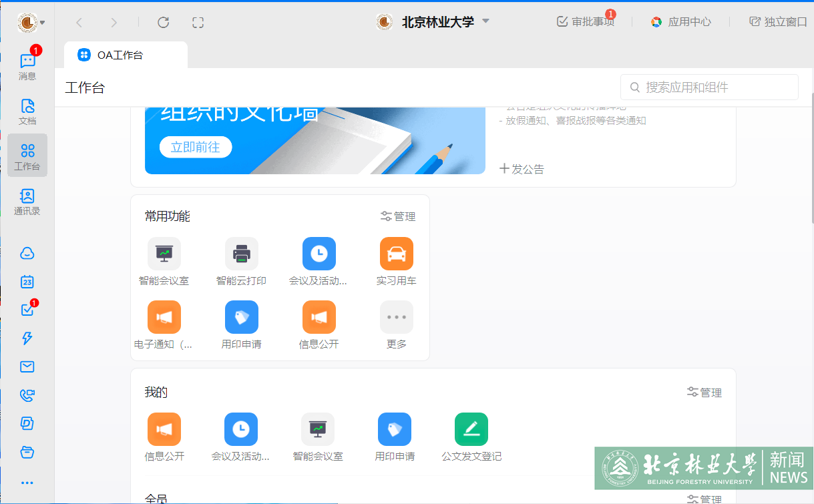Switch to the OA工作台 tab
This screenshot has height=504, width=814.
pyautogui.click(x=126, y=55)
